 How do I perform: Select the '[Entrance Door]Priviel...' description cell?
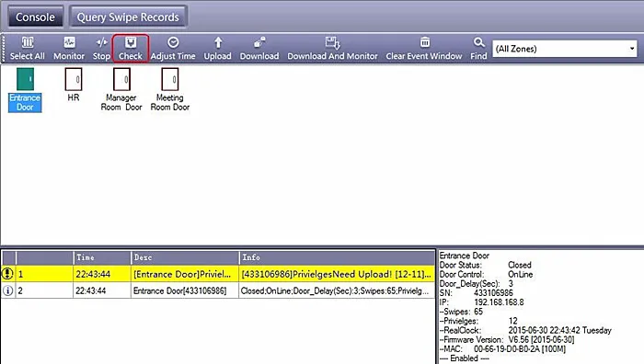pos(185,274)
